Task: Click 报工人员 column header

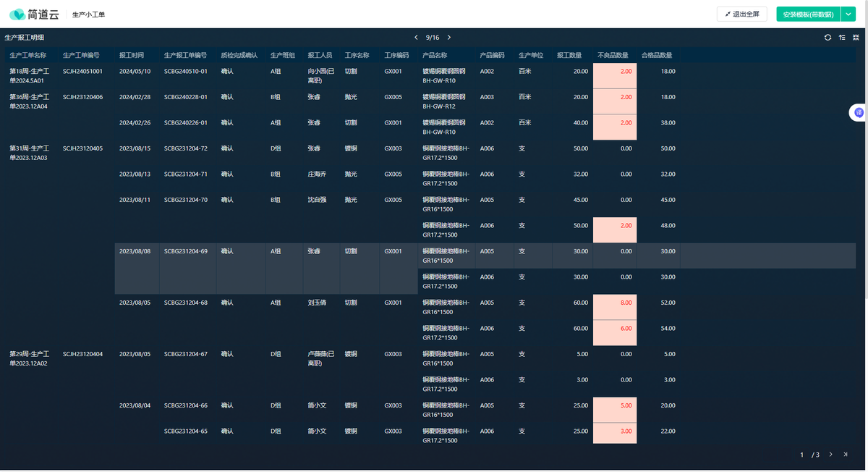Action: (x=320, y=55)
